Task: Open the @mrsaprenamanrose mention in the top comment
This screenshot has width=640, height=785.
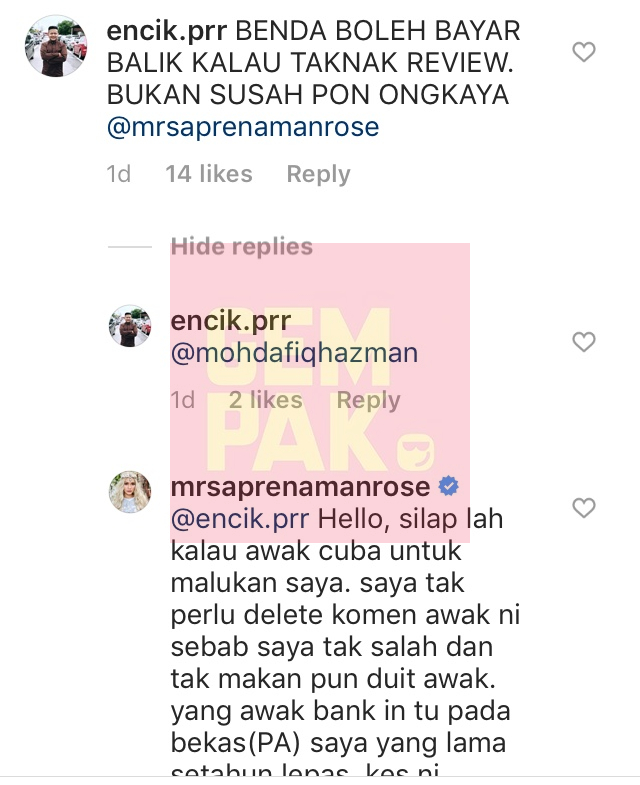Action: point(243,127)
